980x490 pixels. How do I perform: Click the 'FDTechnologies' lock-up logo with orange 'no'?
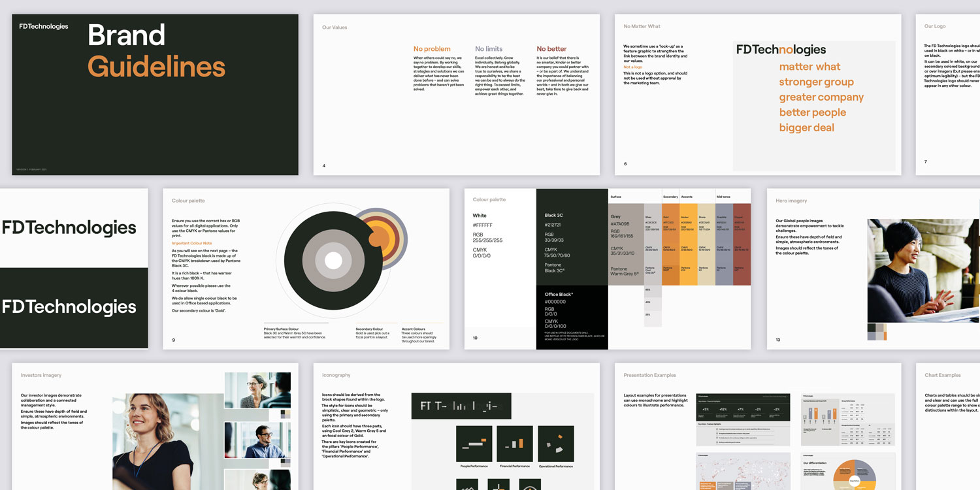(781, 50)
